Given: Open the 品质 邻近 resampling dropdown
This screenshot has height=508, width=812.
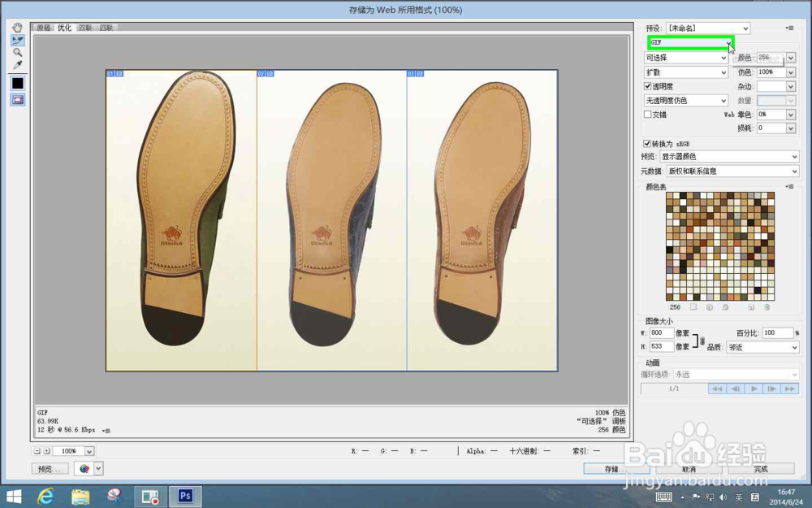Looking at the screenshot, I should [x=762, y=347].
